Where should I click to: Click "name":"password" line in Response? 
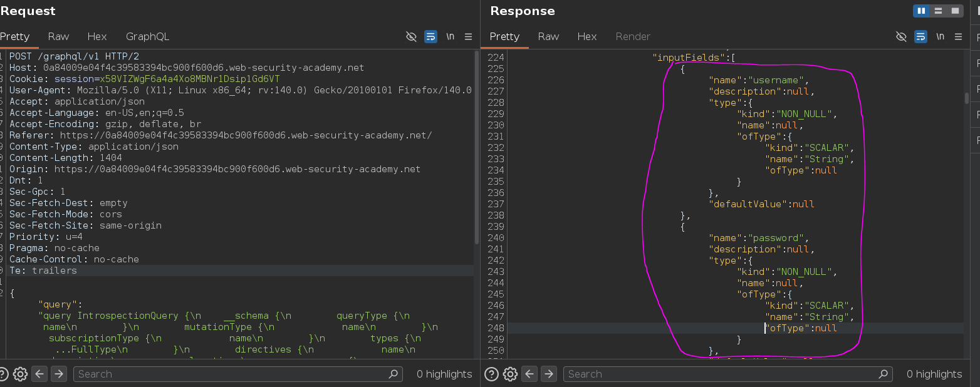(759, 238)
